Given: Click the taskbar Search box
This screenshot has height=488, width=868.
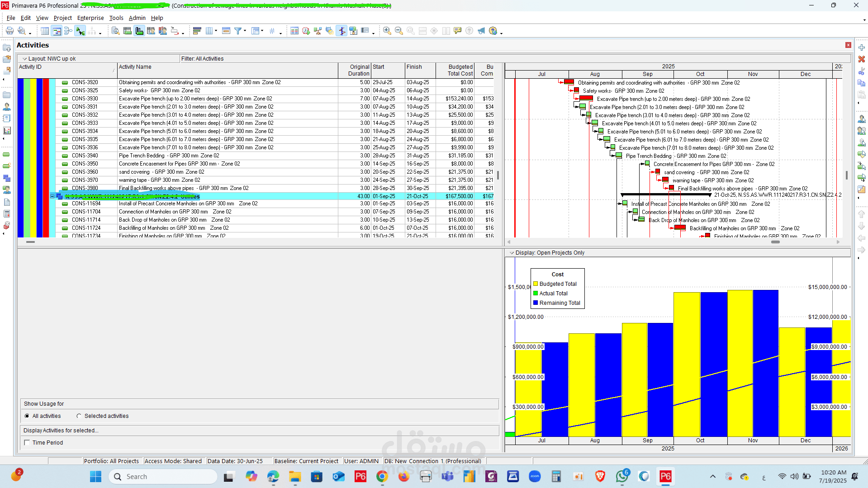Looking at the screenshot, I should (163, 477).
